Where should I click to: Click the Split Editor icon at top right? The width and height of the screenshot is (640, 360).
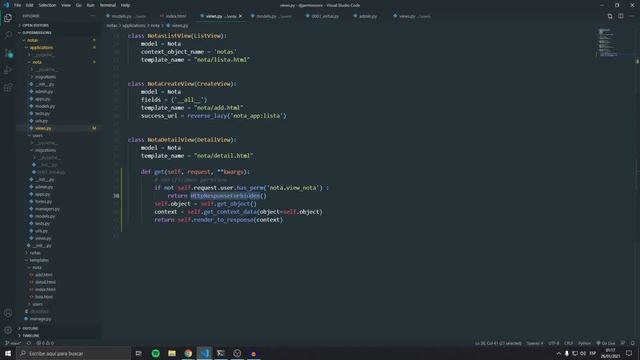point(620,16)
